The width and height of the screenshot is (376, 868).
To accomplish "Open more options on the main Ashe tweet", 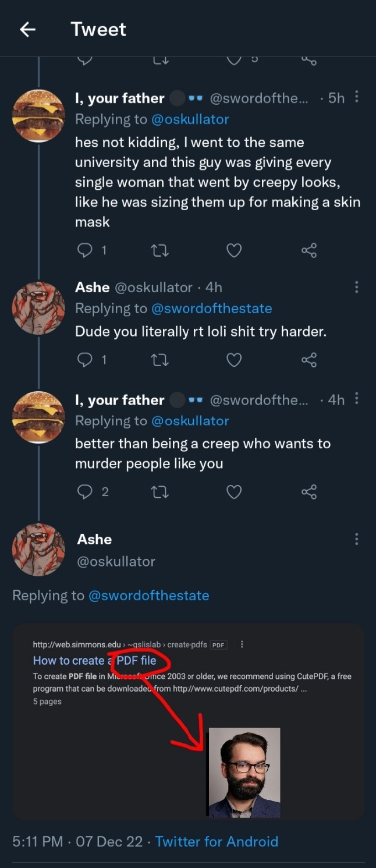I will pyautogui.click(x=356, y=539).
